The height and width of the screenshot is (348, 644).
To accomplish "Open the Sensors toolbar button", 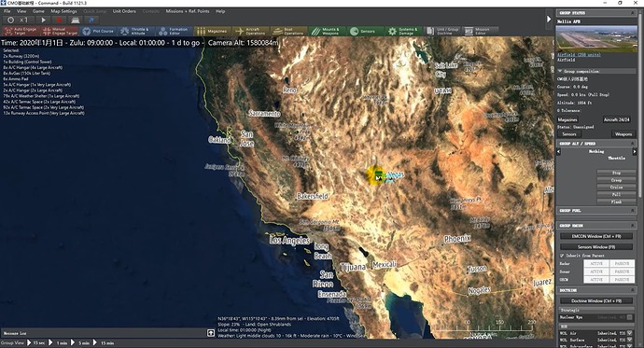I will tap(363, 31).
